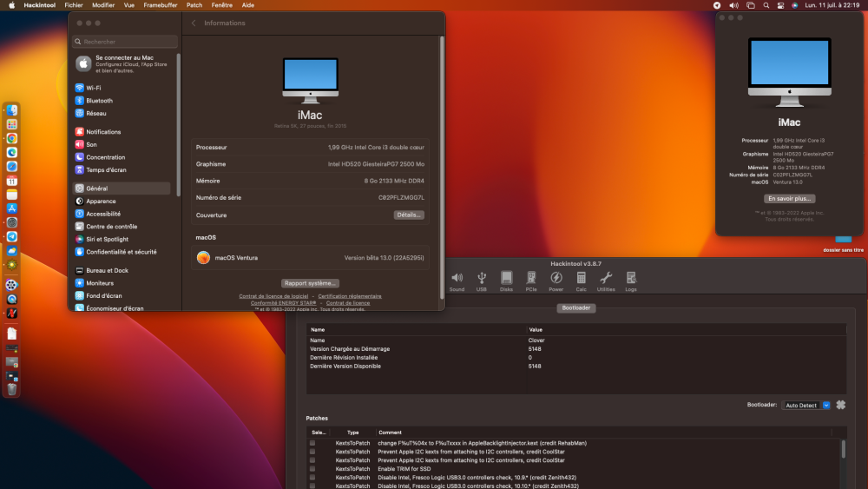The image size is (868, 489).
Task: Open the Modifier menu
Action: 103,5
